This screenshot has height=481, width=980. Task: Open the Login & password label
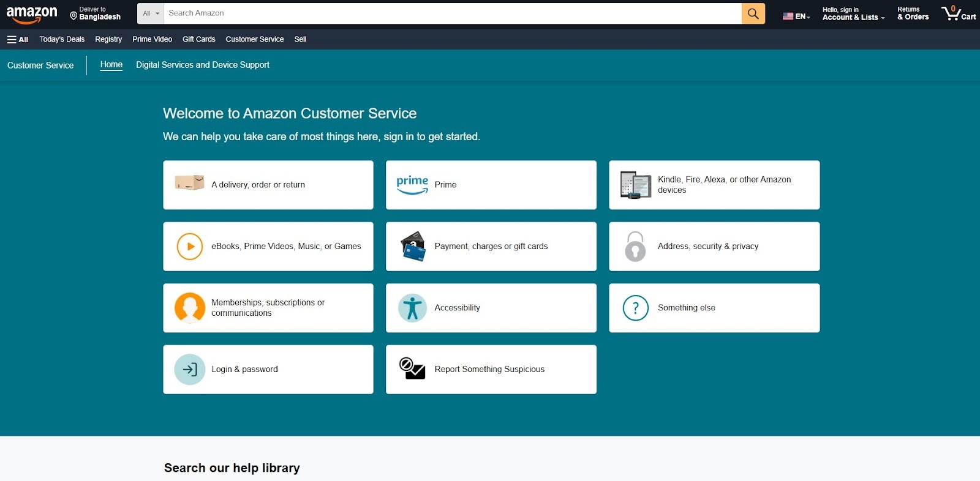click(x=244, y=369)
